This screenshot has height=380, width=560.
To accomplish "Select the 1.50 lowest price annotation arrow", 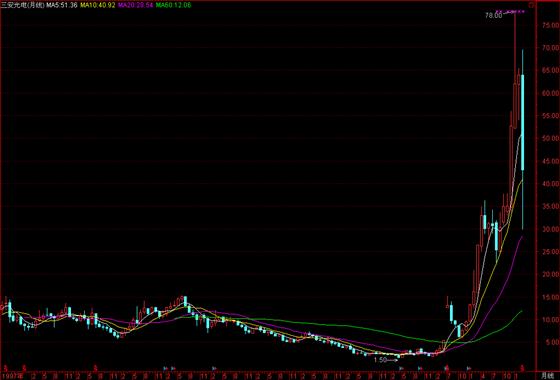I will pos(385,360).
